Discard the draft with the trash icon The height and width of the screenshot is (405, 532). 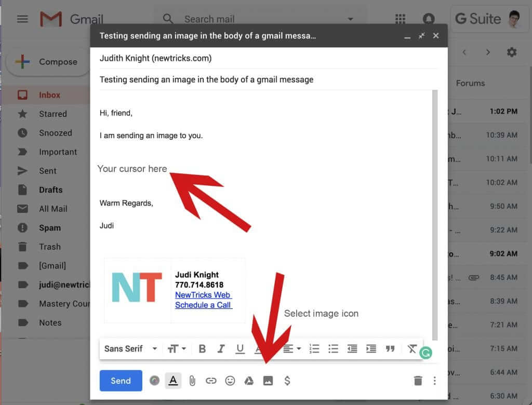click(418, 381)
